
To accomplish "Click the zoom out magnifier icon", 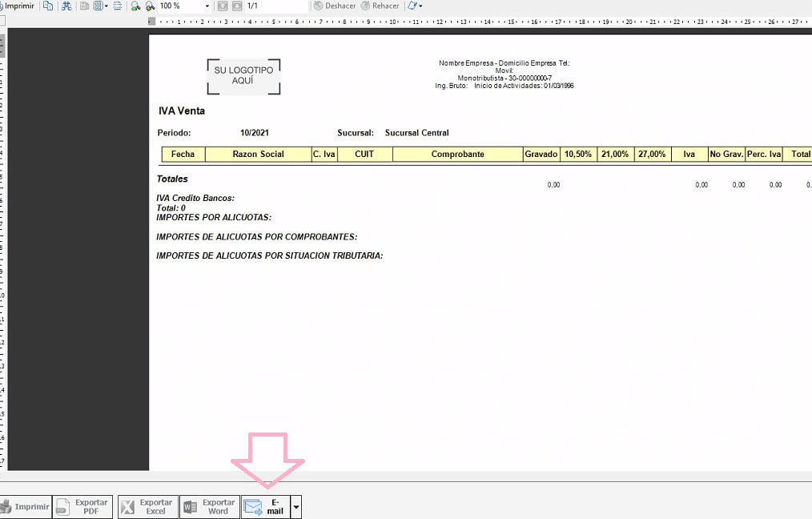I will click(135, 6).
